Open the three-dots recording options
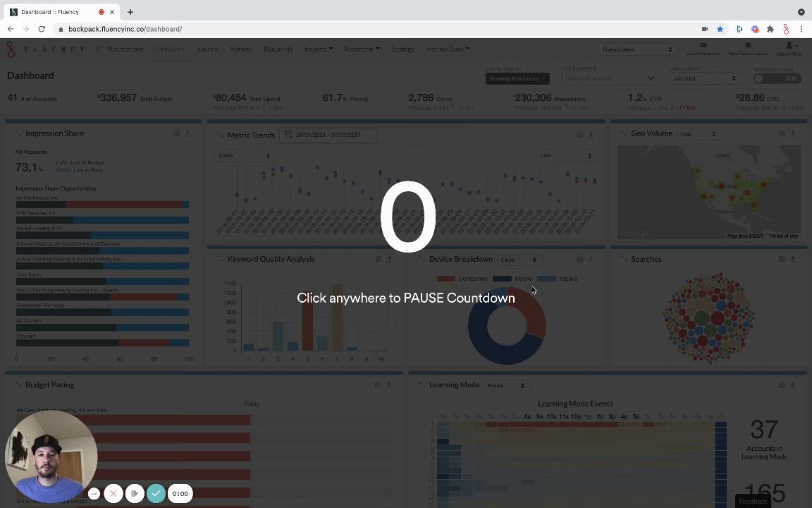Image resolution: width=812 pixels, height=508 pixels. (94, 493)
